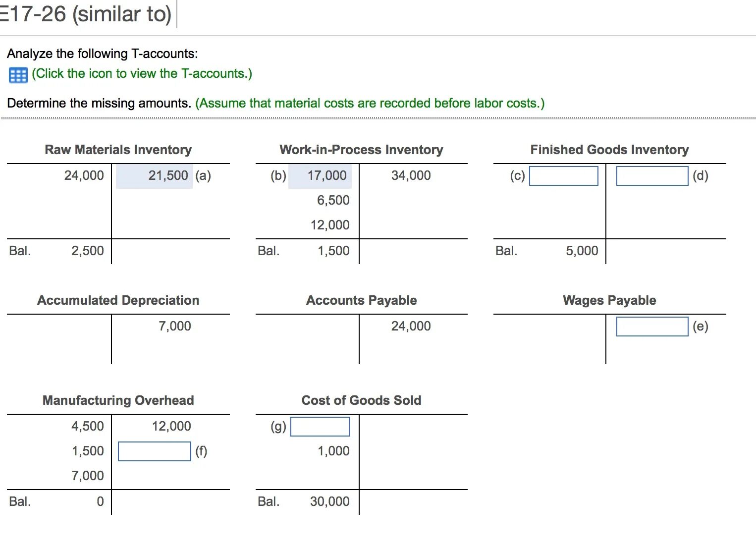
Task: Click the Cost of Goods Sold heading
Action: (x=361, y=400)
